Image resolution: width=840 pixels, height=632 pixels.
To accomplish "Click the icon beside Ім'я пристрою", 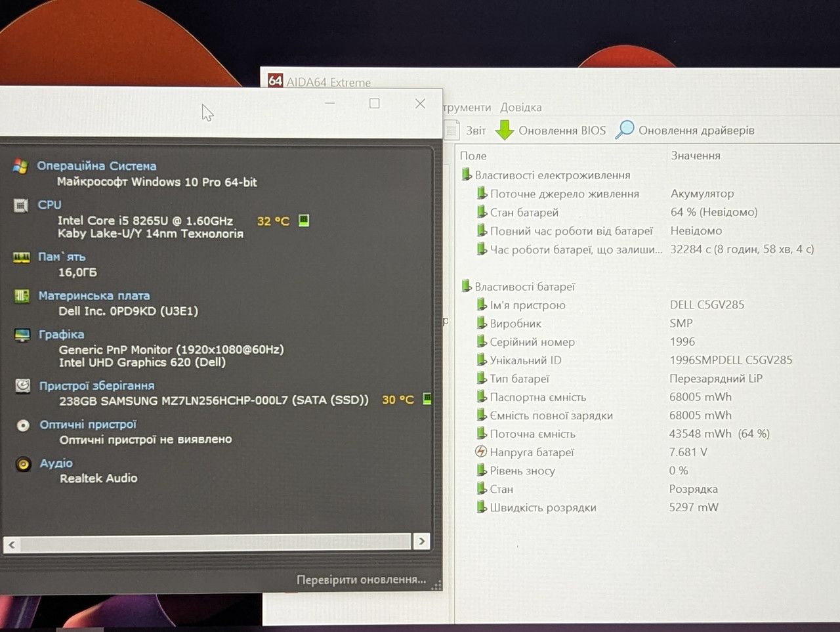I will point(482,305).
